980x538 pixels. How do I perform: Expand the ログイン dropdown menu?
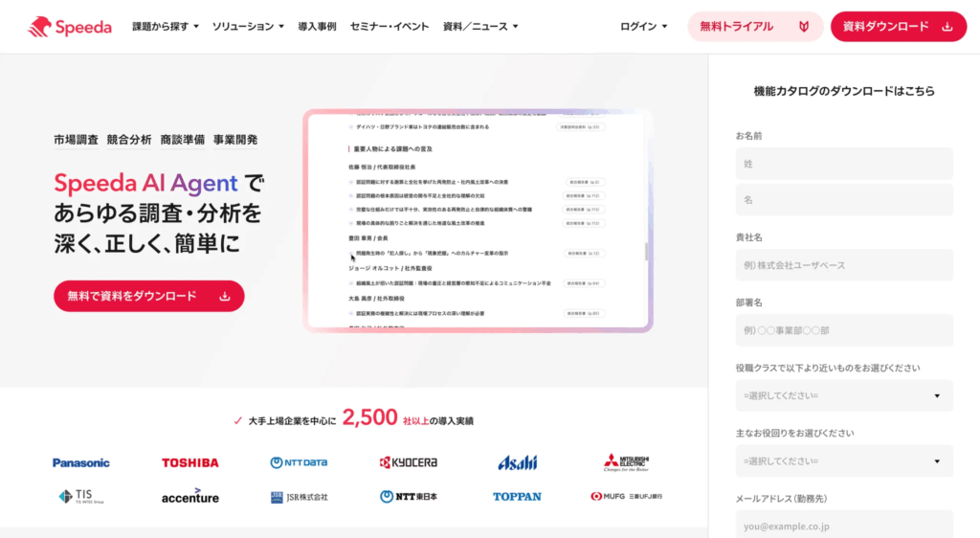click(644, 27)
